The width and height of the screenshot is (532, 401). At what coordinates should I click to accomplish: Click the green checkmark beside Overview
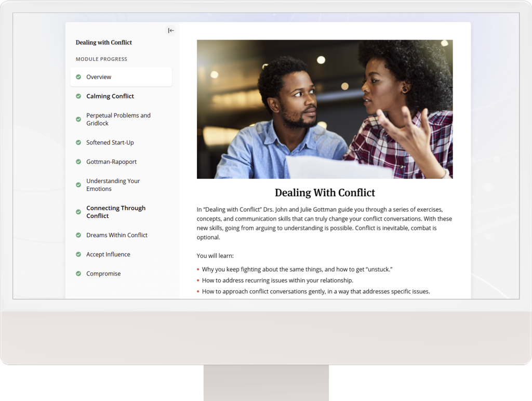(x=78, y=77)
